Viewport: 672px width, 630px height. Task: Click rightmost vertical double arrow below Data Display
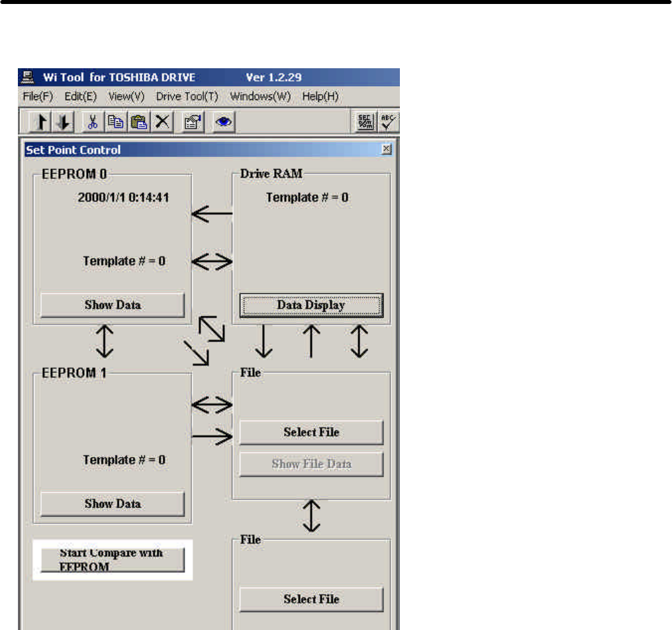359,341
